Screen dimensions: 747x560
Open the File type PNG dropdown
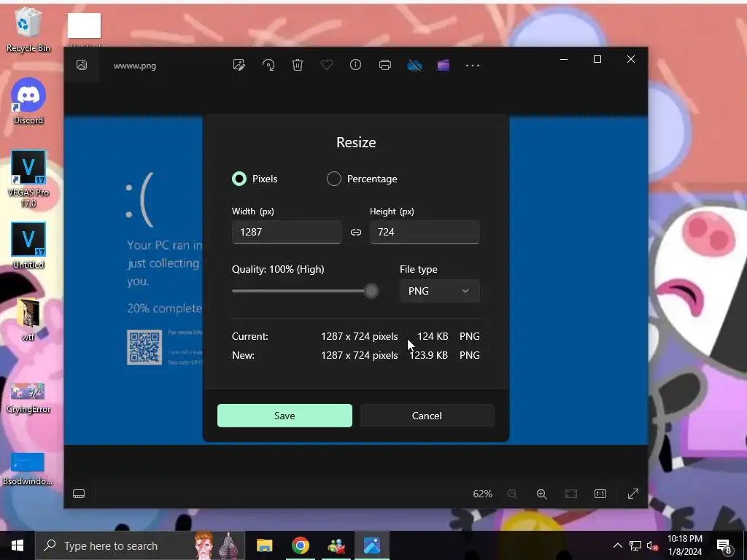(439, 291)
